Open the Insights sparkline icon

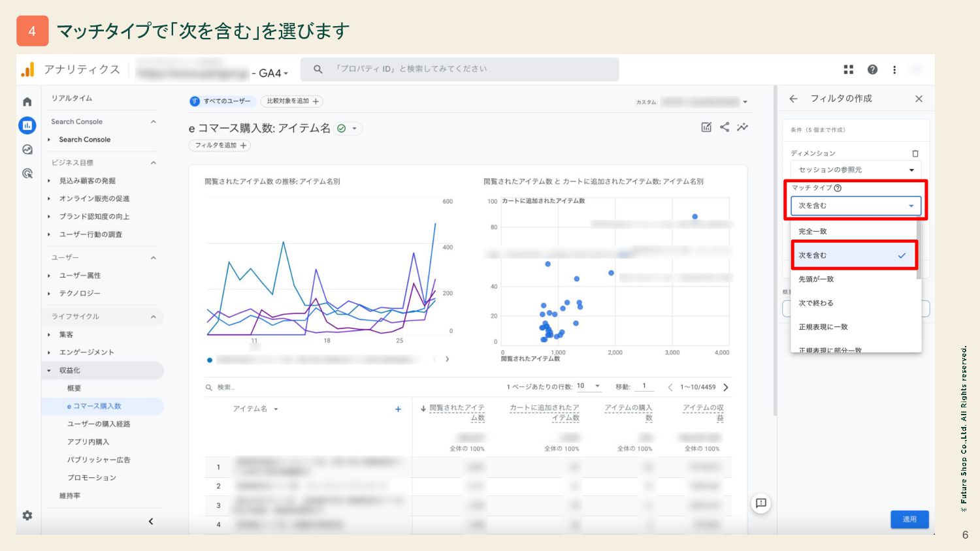click(742, 127)
